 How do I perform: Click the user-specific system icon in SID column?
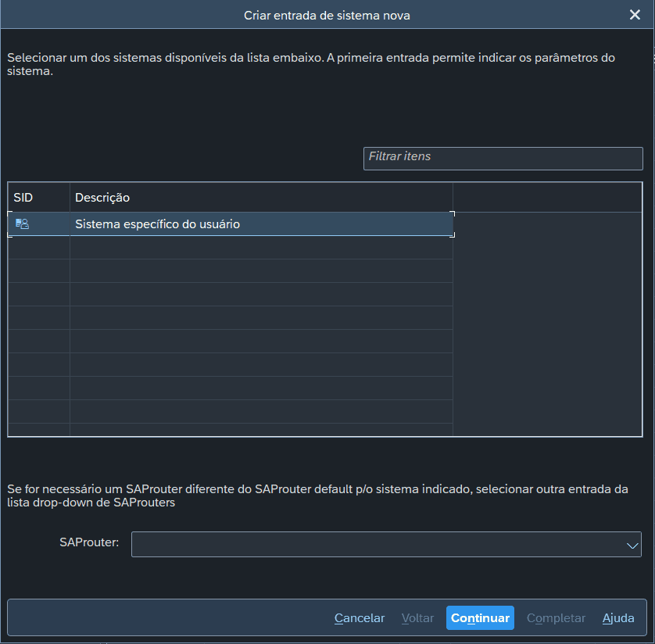[22, 224]
